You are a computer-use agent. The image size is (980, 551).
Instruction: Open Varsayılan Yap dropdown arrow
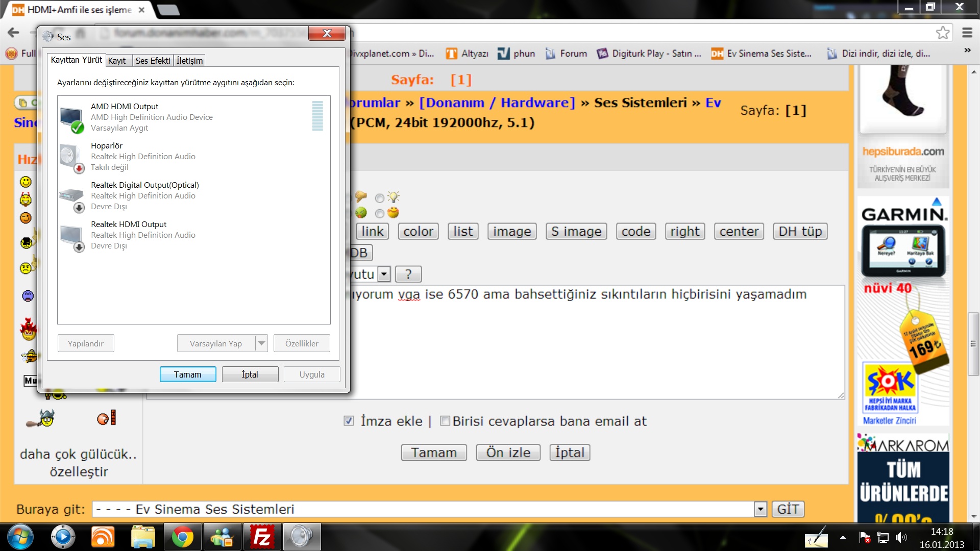coord(261,343)
